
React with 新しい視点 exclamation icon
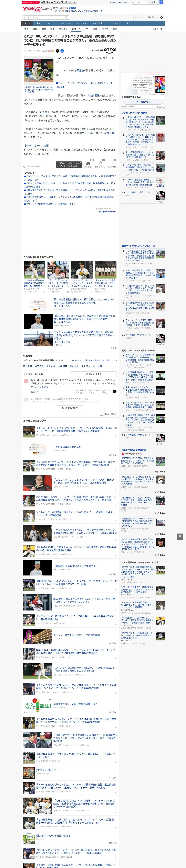112,164
